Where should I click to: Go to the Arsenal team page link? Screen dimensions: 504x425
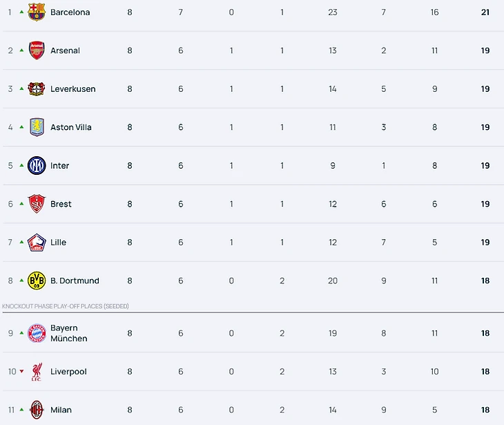click(65, 50)
